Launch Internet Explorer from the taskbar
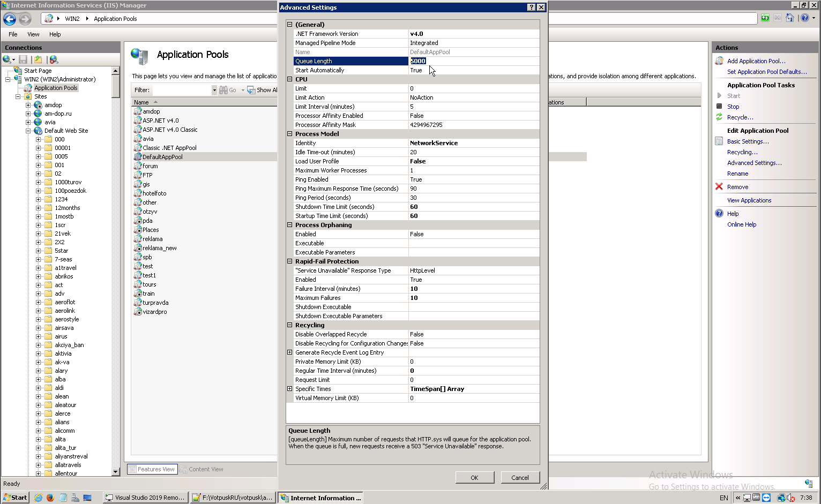The height and width of the screenshot is (504, 821). coord(38,498)
